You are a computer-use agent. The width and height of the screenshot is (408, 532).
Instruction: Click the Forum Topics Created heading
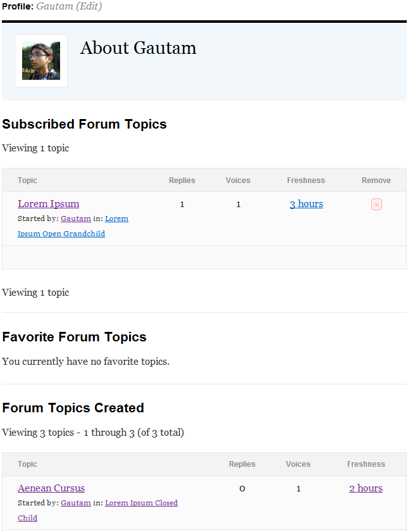[73, 408]
